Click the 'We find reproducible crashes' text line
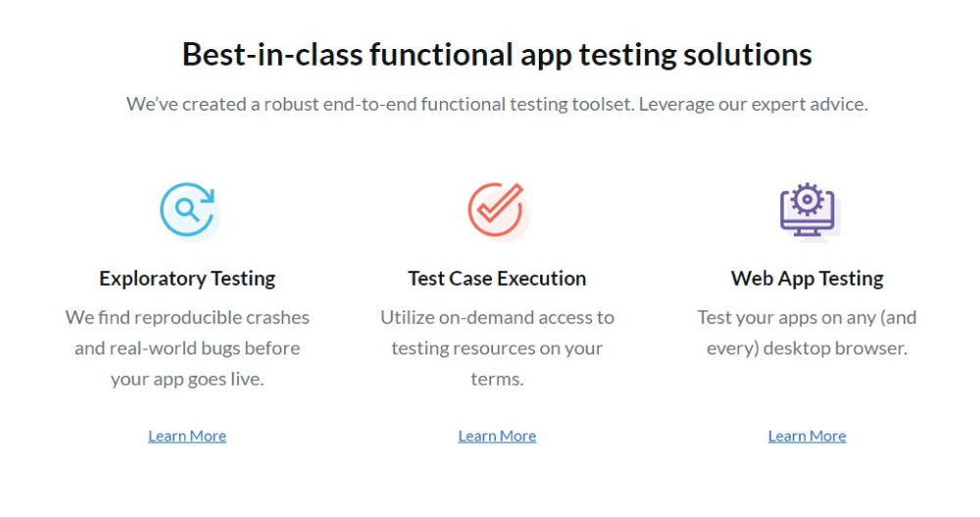This screenshot has height=517, width=980. [187, 317]
